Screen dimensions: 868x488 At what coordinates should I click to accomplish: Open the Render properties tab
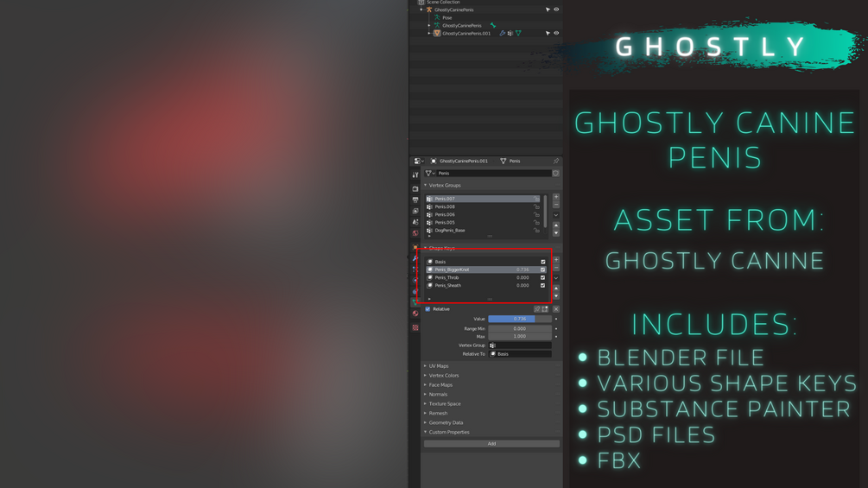(x=415, y=188)
